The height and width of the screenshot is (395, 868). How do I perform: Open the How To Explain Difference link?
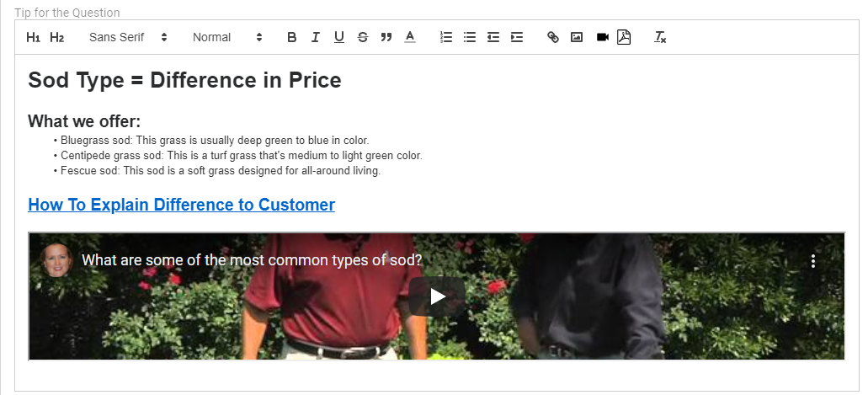(x=182, y=205)
